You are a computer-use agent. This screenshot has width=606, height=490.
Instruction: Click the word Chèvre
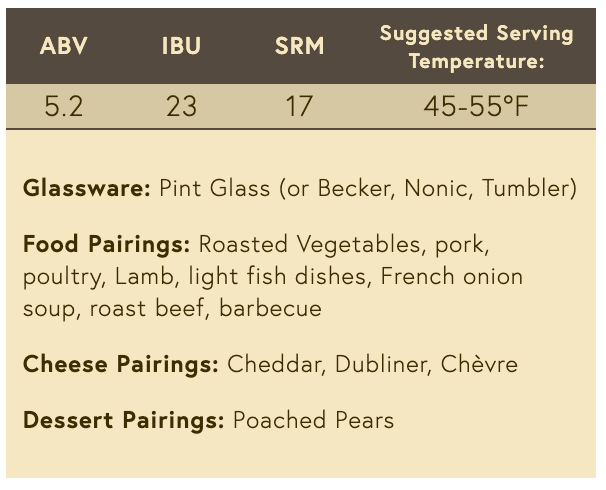(x=480, y=364)
